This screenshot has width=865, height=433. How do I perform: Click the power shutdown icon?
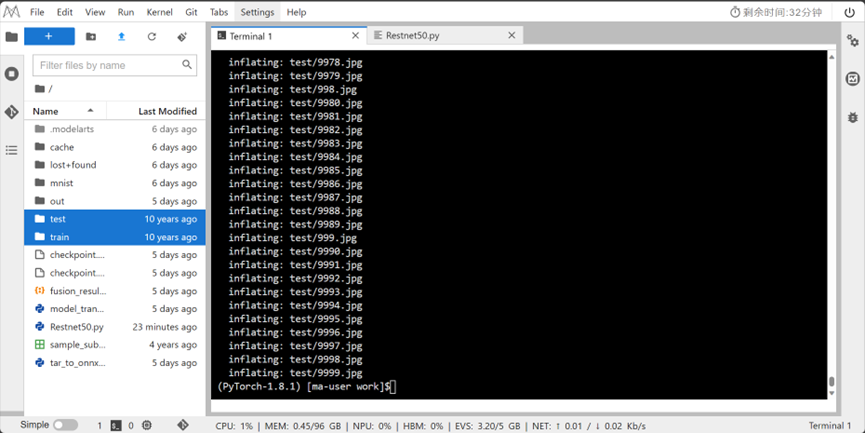pyautogui.click(x=850, y=12)
